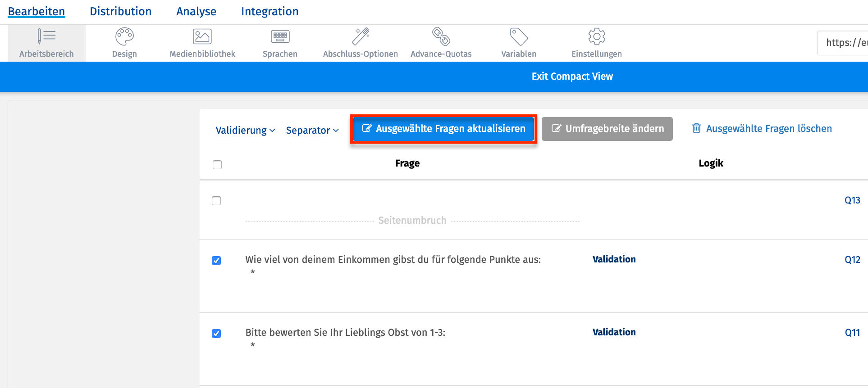The height and width of the screenshot is (388, 868).
Task: Open the Variablen tag icon
Action: [519, 36]
